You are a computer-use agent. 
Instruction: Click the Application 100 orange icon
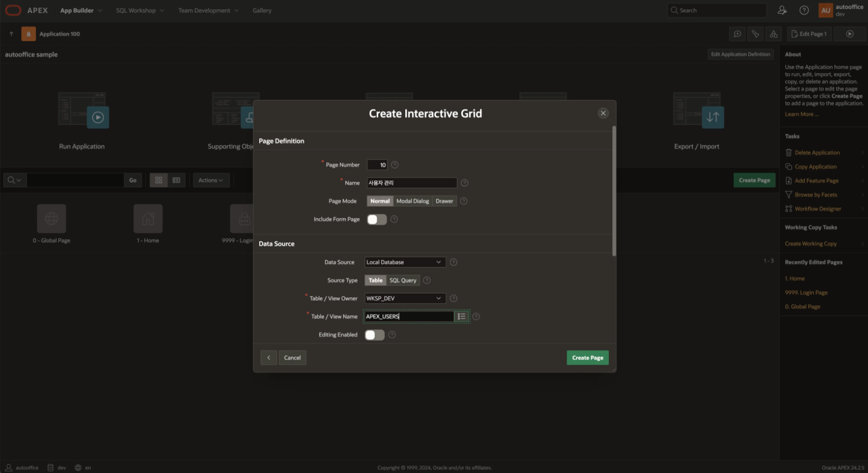click(29, 34)
